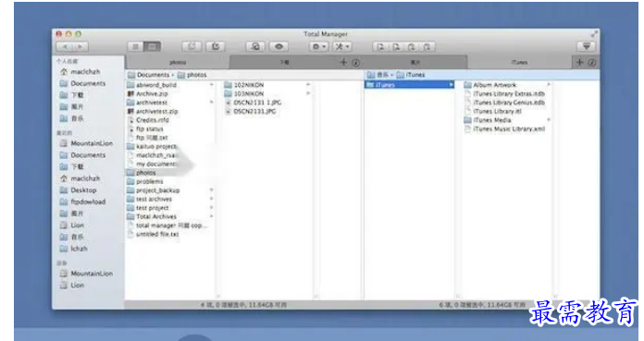Expand the Album Artwork folder arrow

coord(549,85)
